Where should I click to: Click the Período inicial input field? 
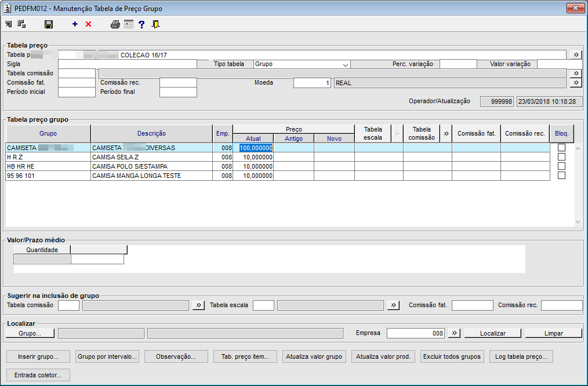click(x=77, y=92)
